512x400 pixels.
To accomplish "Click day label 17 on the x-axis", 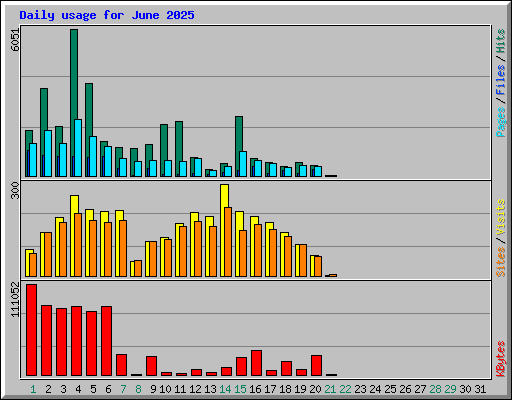I will coord(270,389).
